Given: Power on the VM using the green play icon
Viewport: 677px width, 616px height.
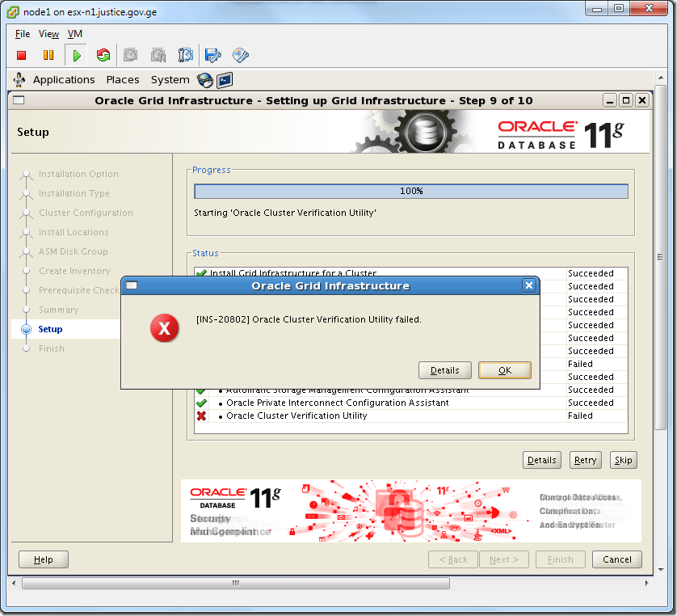Looking at the screenshot, I should pos(75,54).
